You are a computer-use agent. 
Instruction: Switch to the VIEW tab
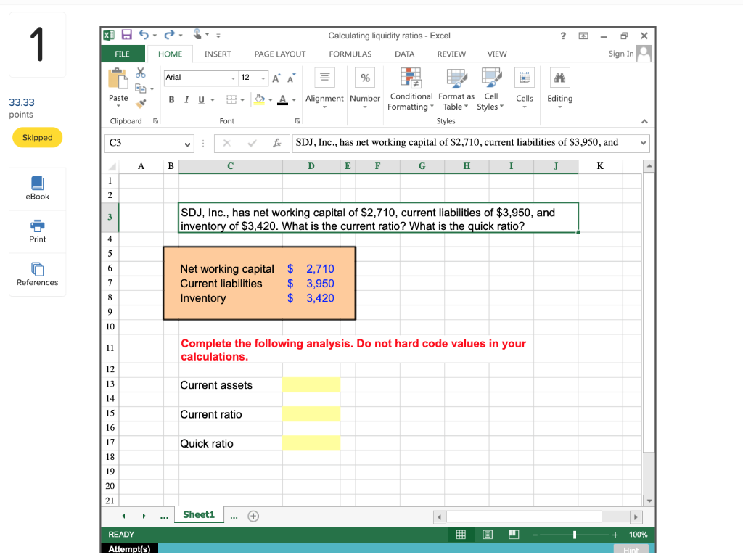pos(497,54)
